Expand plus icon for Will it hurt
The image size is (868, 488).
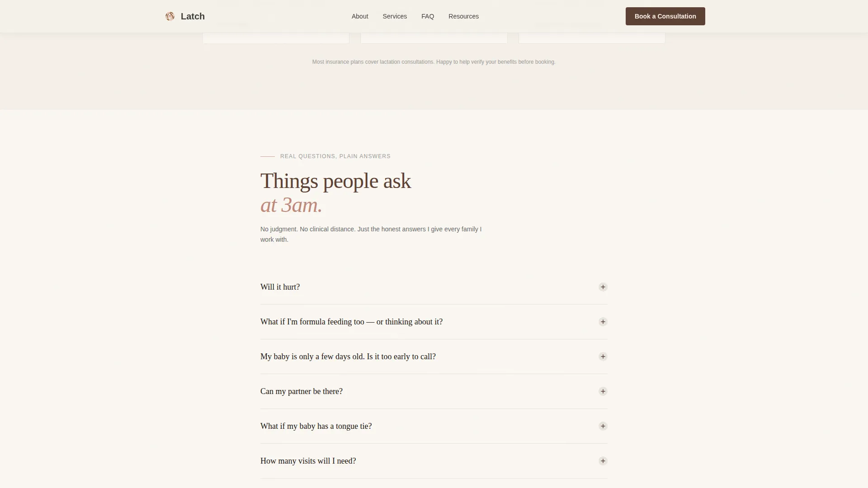(603, 287)
